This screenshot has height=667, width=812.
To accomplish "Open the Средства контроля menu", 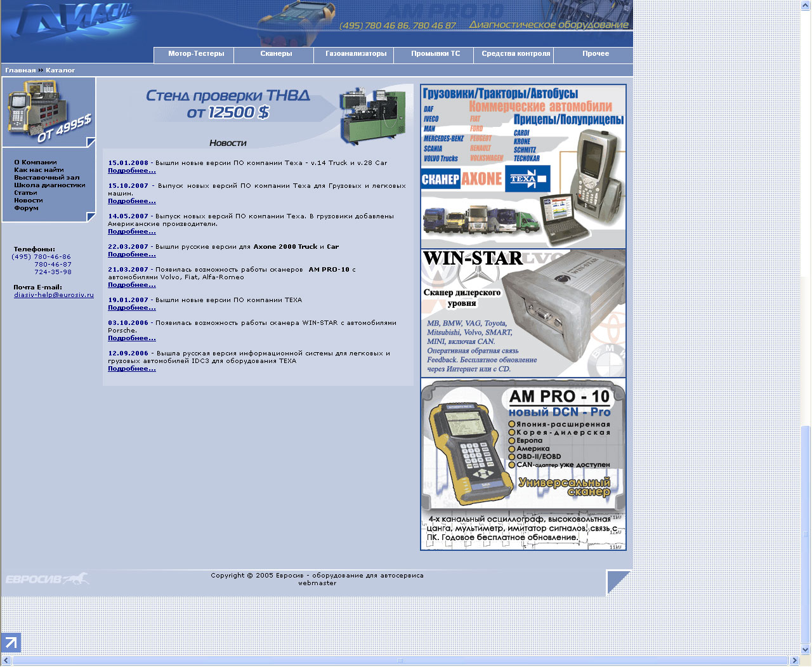I will click(516, 54).
